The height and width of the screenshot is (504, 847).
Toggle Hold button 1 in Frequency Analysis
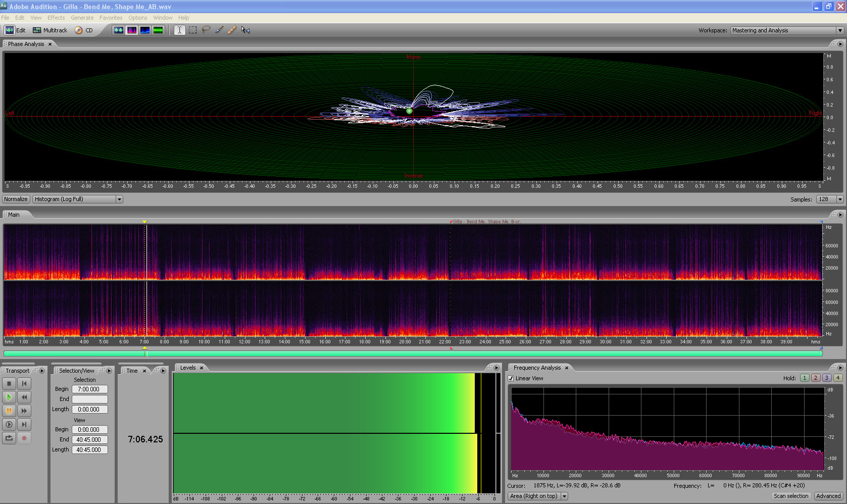pyautogui.click(x=805, y=378)
